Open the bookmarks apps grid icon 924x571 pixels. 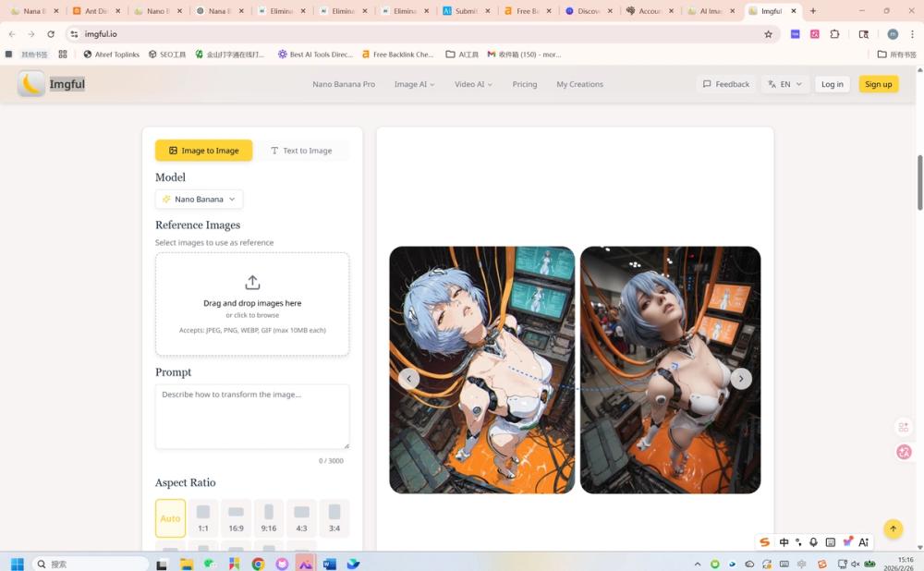(x=63, y=55)
